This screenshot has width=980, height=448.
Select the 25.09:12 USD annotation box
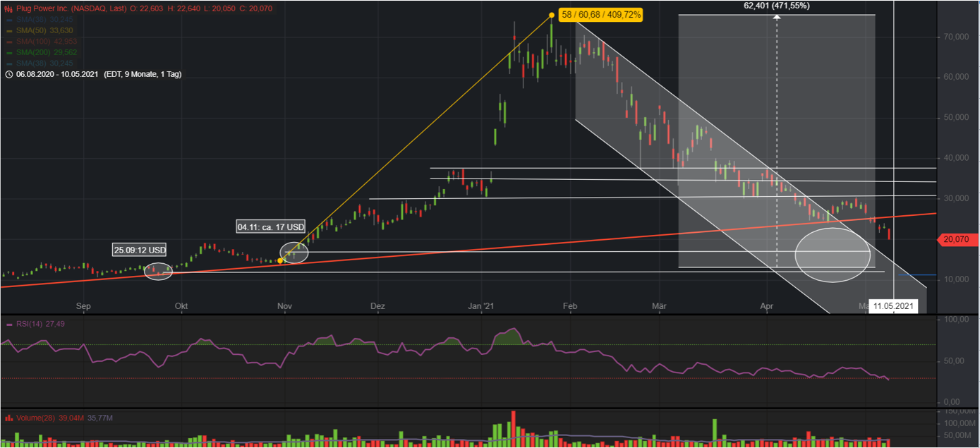140,250
